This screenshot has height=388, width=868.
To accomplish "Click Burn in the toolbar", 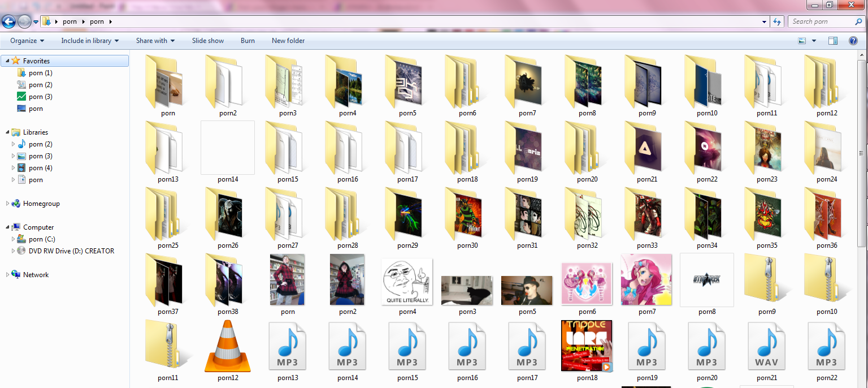I will coord(248,41).
